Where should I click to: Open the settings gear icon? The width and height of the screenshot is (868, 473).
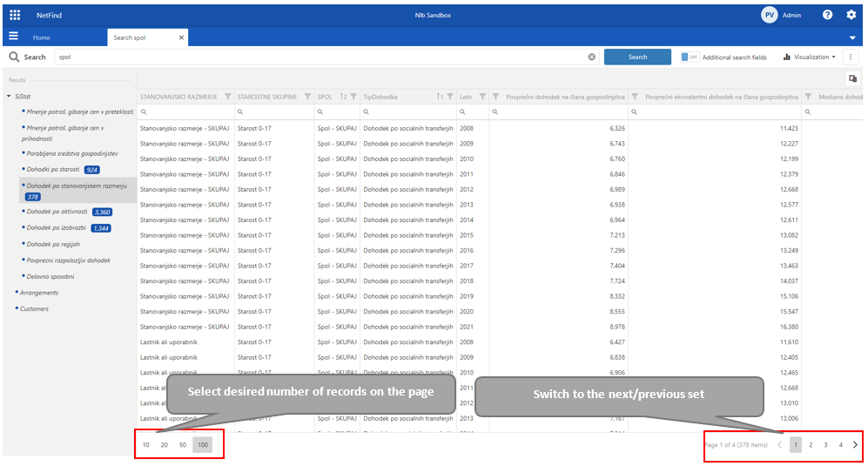tap(851, 15)
